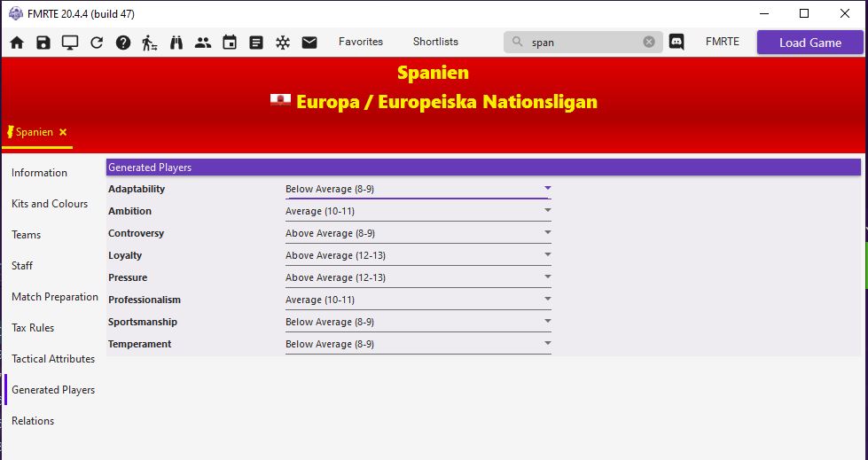Expand the Adaptability dropdown
868x460 pixels.
tap(547, 188)
